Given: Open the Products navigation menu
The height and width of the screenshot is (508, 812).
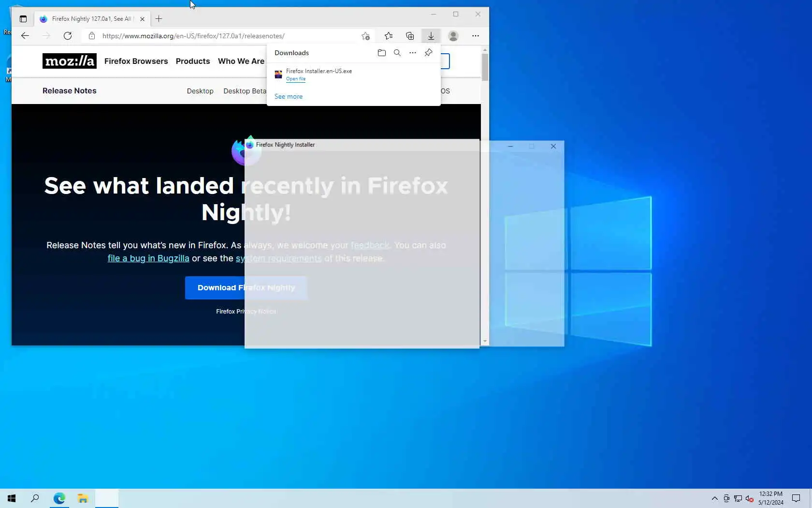Looking at the screenshot, I should click(x=193, y=61).
